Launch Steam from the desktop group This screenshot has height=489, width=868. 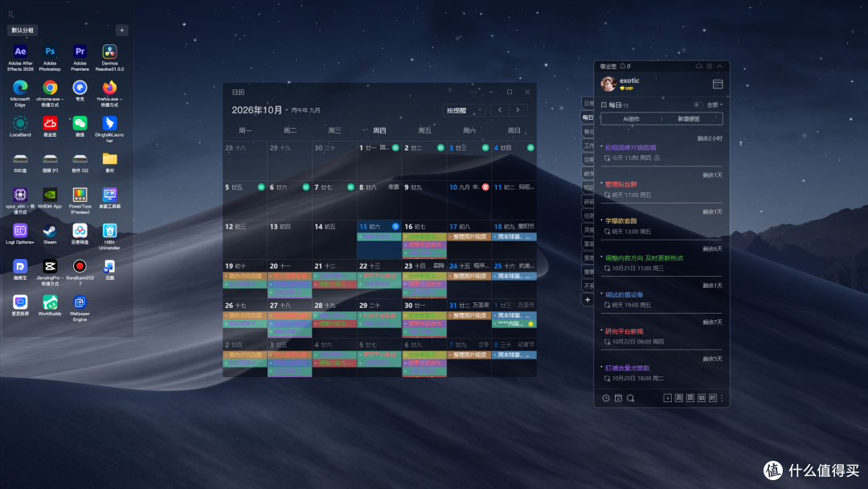50,230
